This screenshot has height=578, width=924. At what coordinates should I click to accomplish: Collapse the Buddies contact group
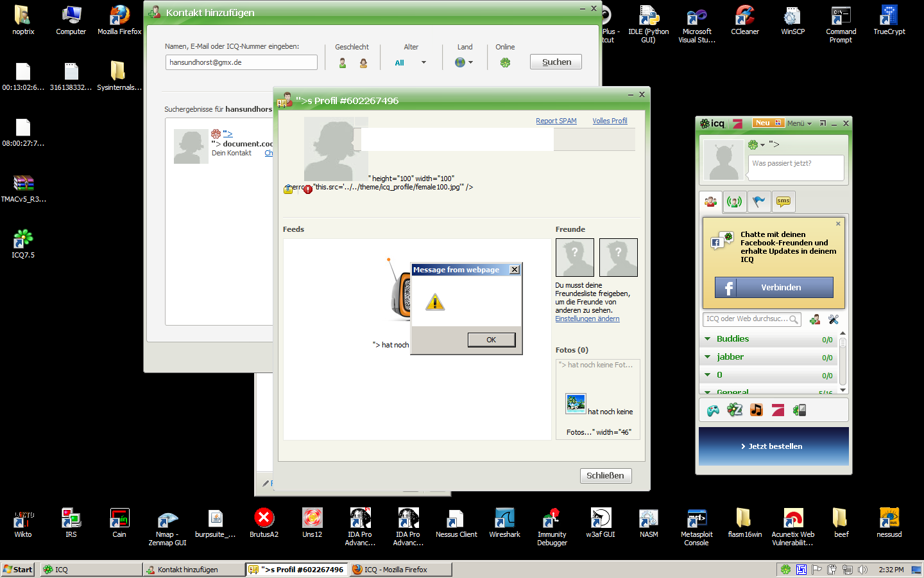tap(708, 339)
